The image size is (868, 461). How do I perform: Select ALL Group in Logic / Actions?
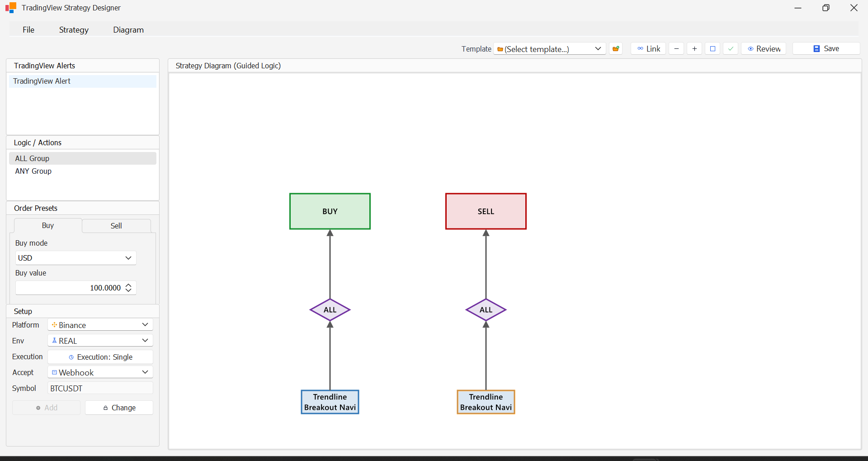(83, 158)
